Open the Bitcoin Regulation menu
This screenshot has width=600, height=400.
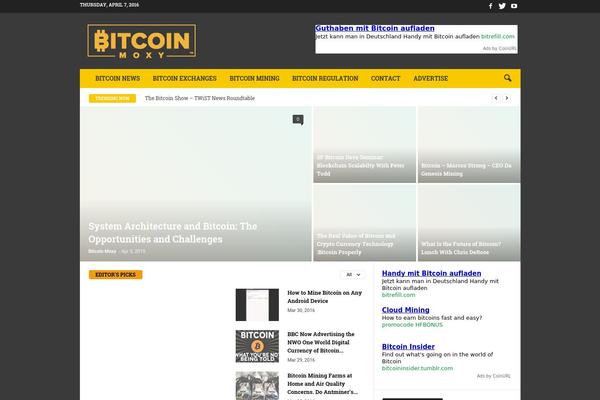coord(325,78)
